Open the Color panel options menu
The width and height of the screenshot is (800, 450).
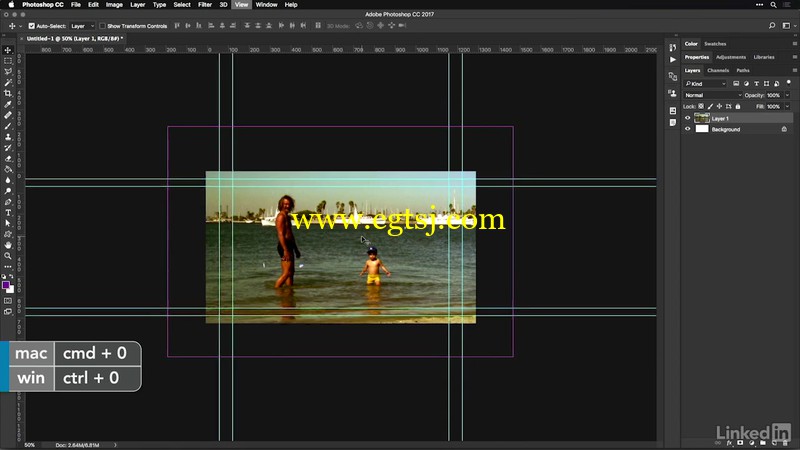pyautogui.click(x=794, y=44)
